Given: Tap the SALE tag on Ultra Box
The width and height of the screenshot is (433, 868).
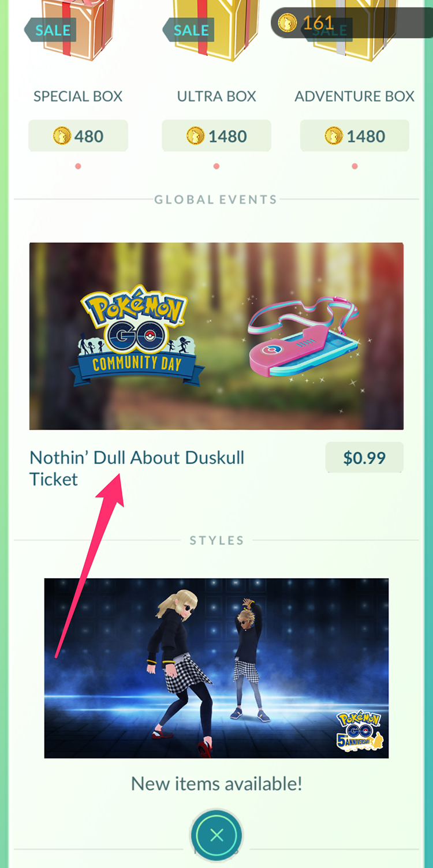Looking at the screenshot, I should (x=188, y=30).
